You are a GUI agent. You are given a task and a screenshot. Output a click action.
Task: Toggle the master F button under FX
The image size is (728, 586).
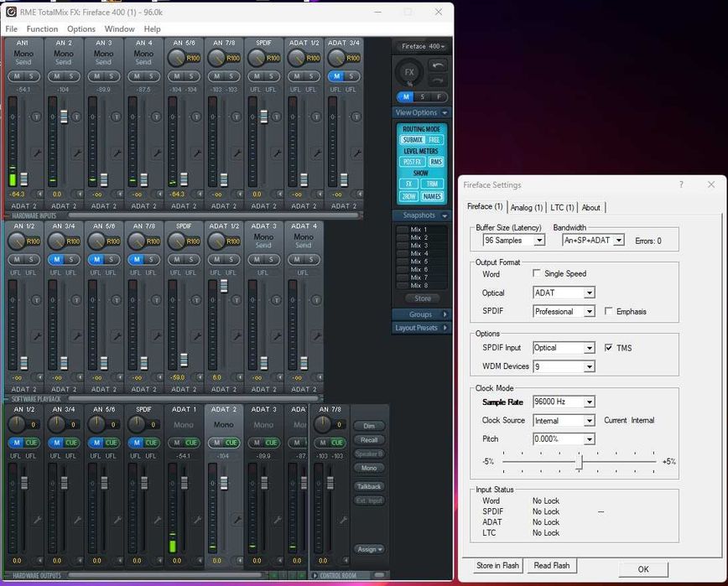[439, 97]
